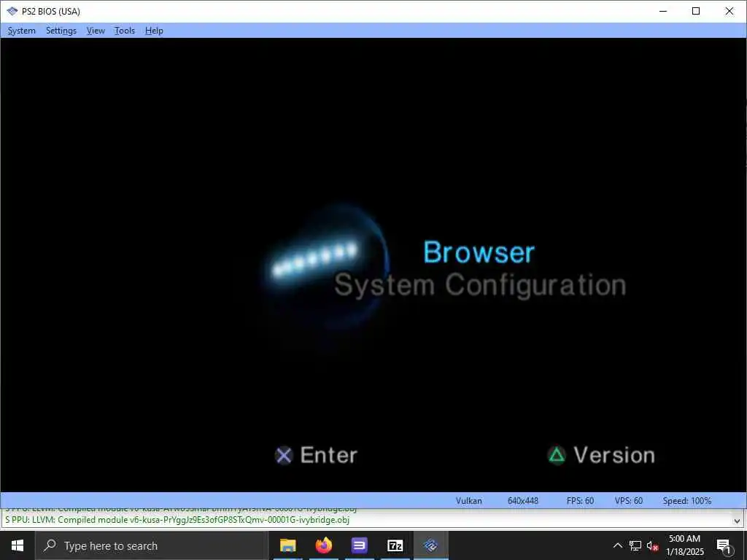Click the Version label
Viewport: 747px width, 560px height.
pyautogui.click(x=614, y=455)
